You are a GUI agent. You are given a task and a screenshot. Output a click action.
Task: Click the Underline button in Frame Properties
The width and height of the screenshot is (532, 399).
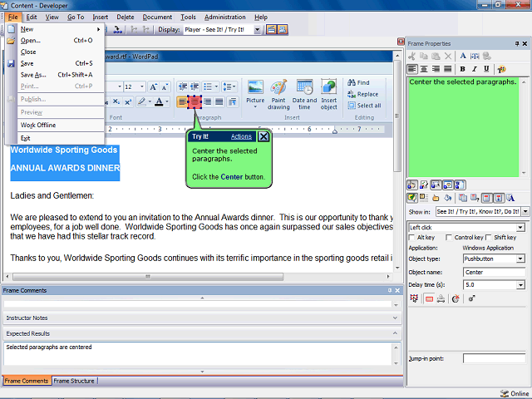[486, 69]
